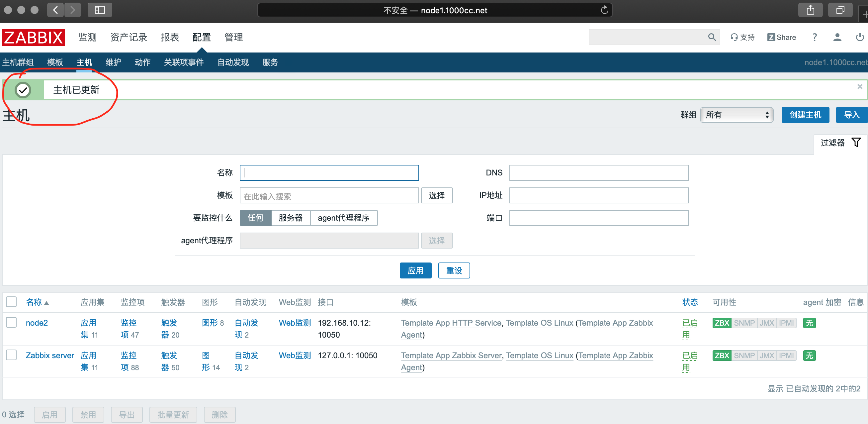Open the Monitoring main menu
Screen dimensions: 868x424
click(x=88, y=38)
